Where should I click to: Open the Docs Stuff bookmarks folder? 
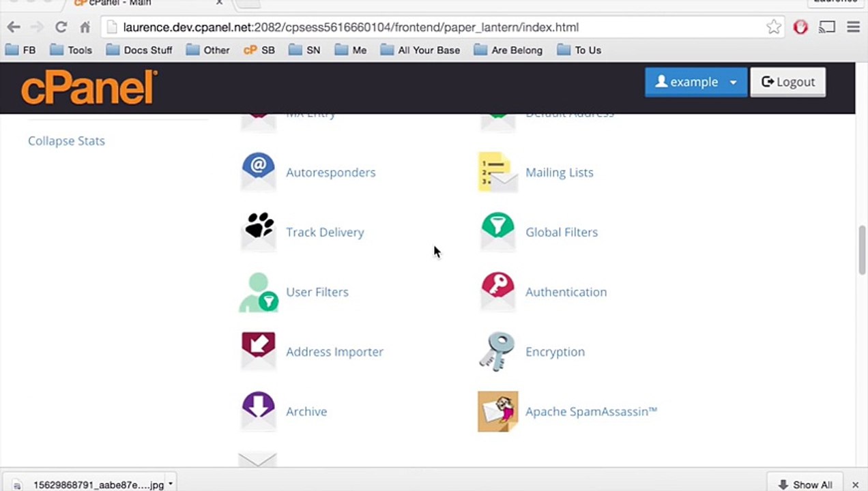139,50
